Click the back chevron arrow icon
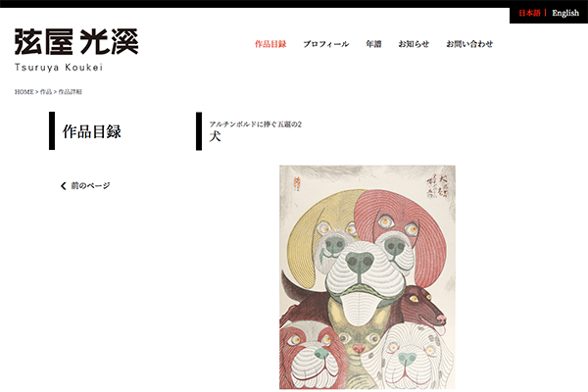Screen dimensions: 588x392 (x=64, y=185)
